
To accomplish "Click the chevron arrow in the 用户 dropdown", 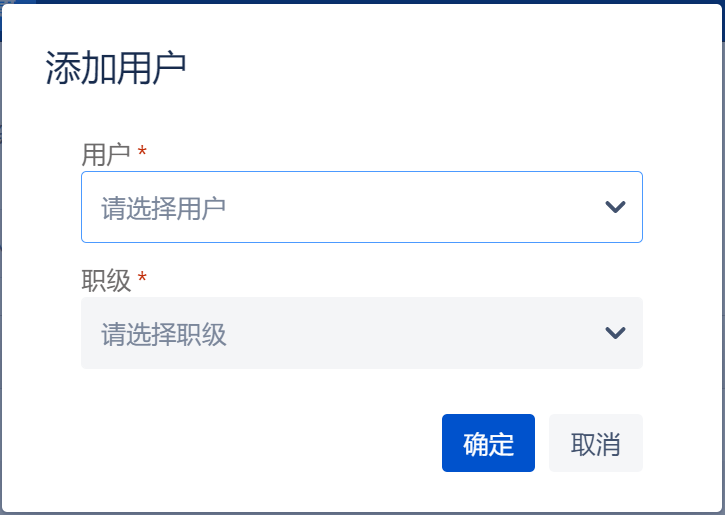I will (615, 207).
